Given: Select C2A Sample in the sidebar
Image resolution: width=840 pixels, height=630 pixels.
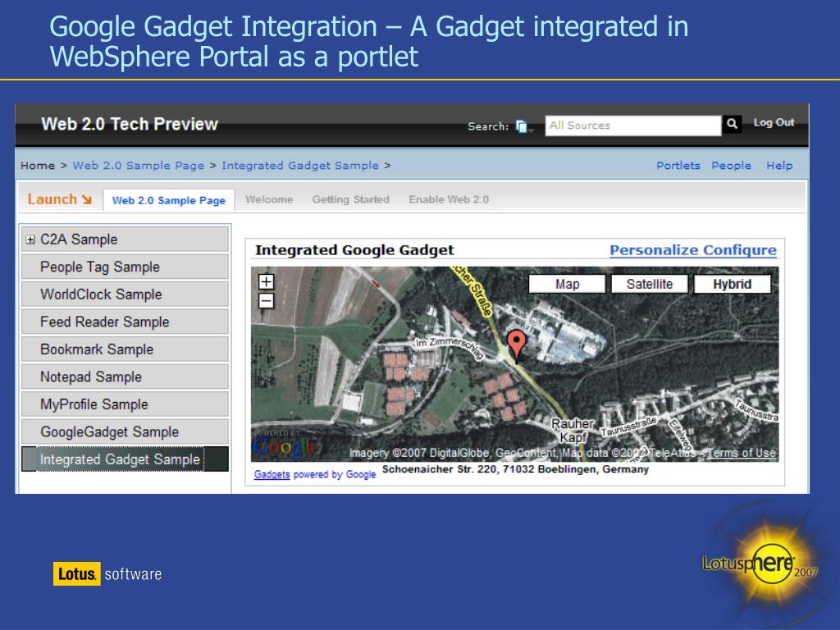Looking at the screenshot, I should click(x=125, y=240).
